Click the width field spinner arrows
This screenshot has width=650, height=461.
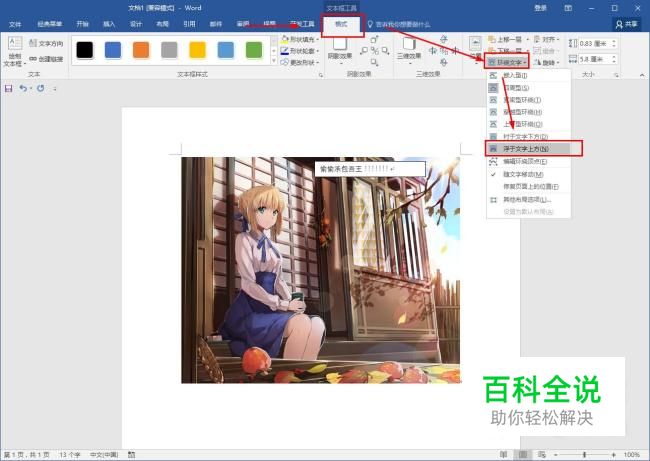[x=614, y=59]
